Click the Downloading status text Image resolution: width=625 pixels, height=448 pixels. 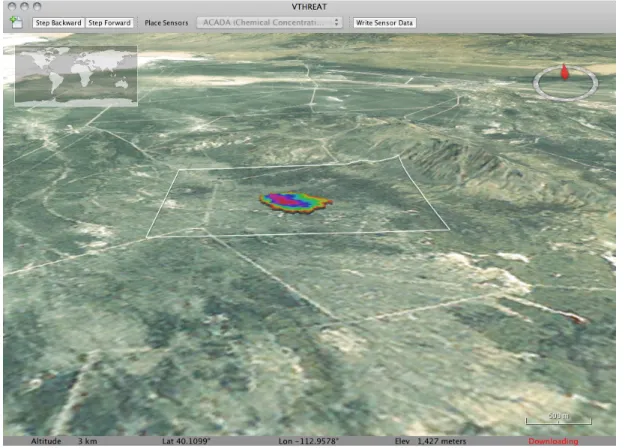(553, 441)
